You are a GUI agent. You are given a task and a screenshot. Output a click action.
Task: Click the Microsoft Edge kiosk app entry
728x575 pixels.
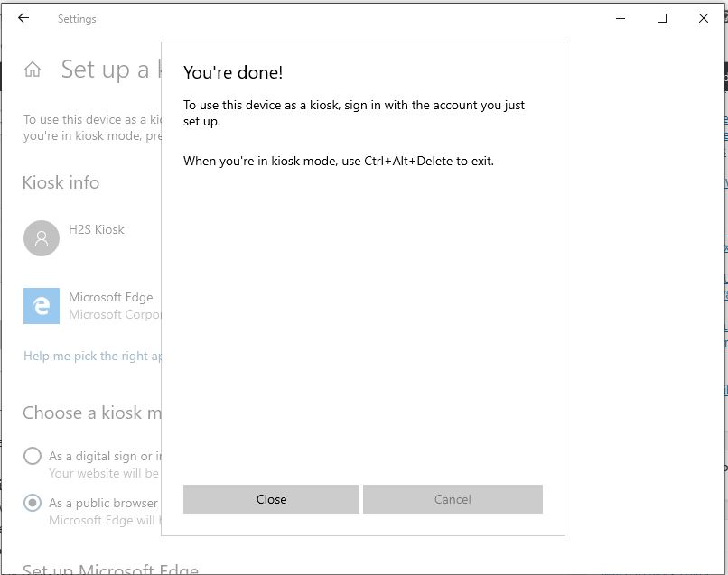(111, 297)
